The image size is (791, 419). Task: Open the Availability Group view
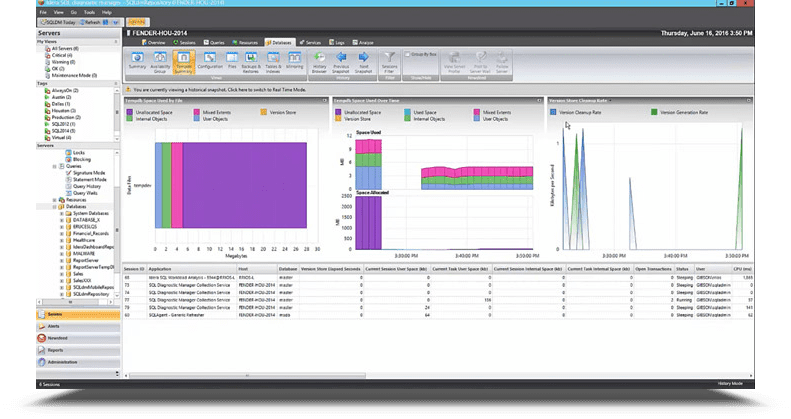160,62
